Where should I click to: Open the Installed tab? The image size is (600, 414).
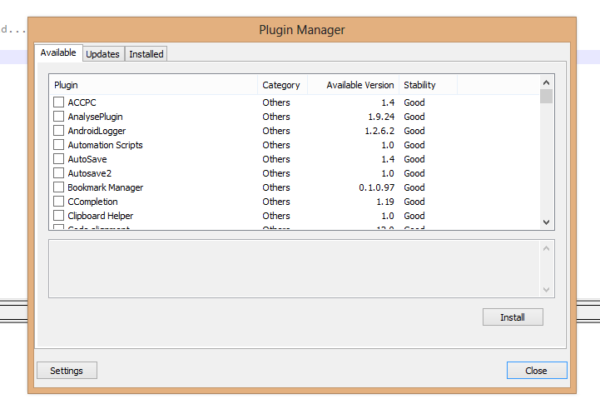[x=146, y=54]
